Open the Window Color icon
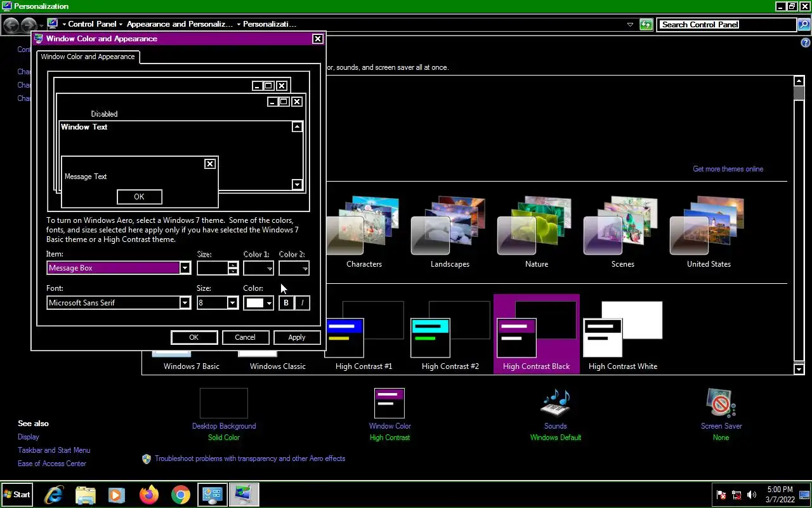This screenshot has height=508, width=812. point(389,403)
